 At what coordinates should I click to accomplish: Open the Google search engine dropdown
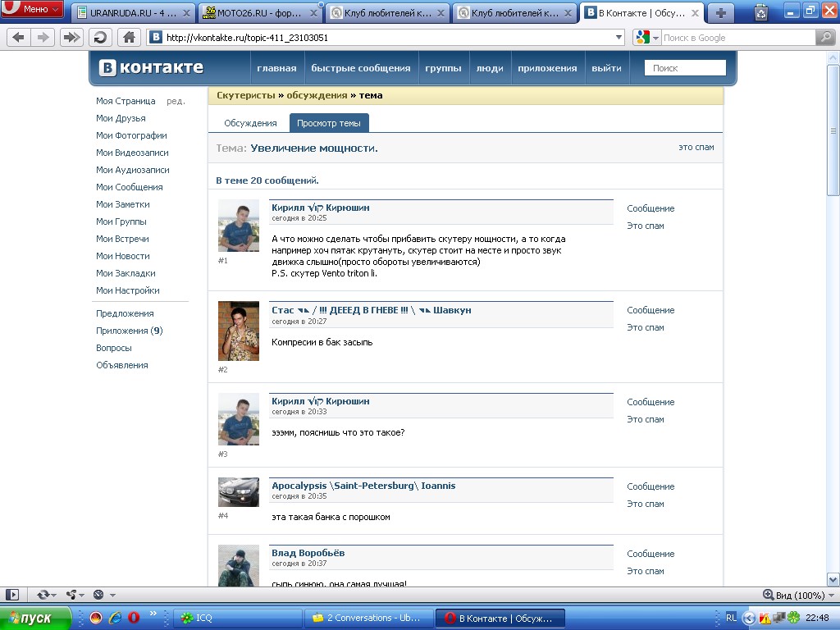coord(647,38)
